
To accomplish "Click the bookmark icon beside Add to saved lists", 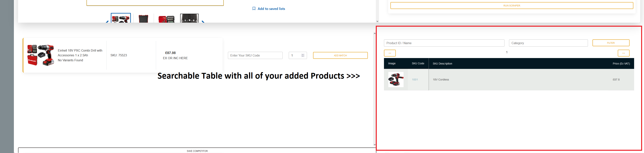I will coord(254,9).
